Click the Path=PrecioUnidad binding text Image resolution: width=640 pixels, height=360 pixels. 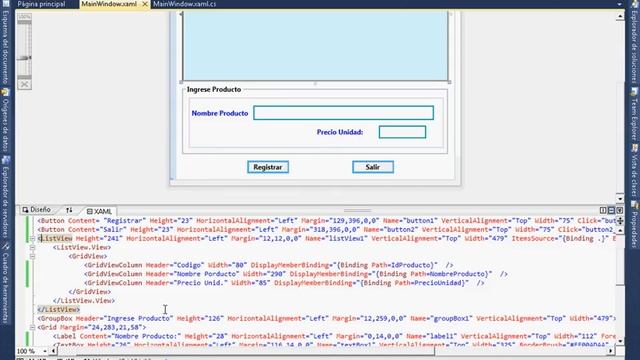[429, 283]
